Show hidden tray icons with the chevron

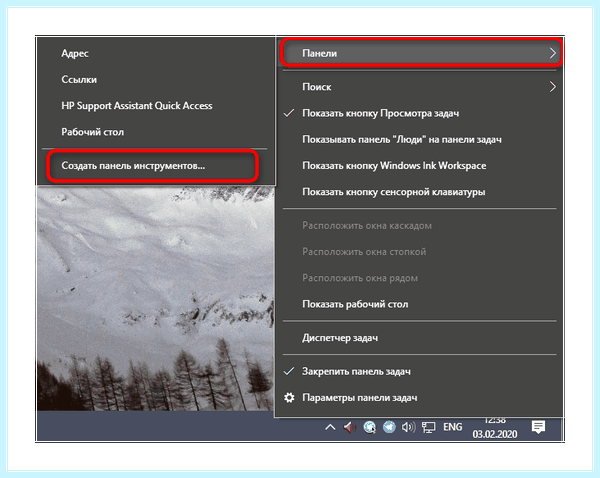330,427
